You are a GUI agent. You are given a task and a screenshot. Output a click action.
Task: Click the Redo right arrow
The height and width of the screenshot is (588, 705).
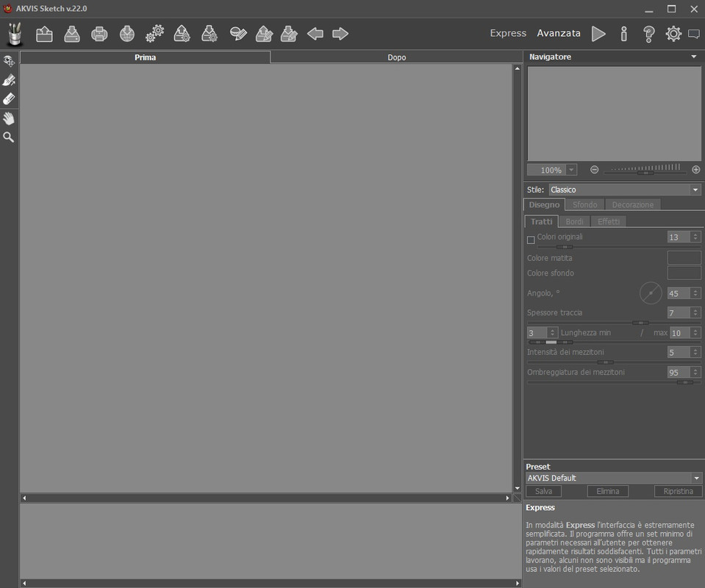340,34
